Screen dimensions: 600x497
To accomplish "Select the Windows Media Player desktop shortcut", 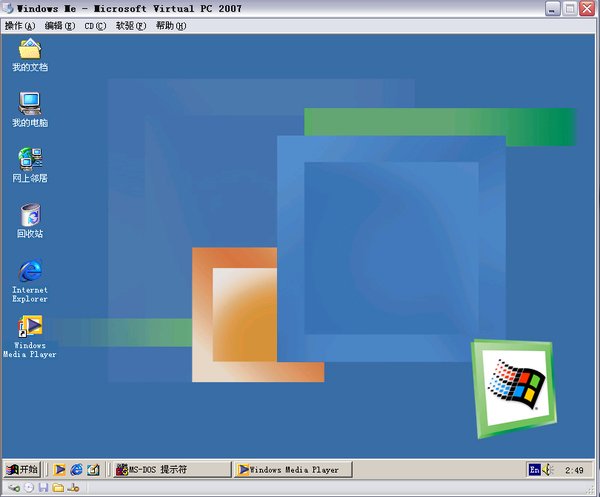I will coord(30,337).
